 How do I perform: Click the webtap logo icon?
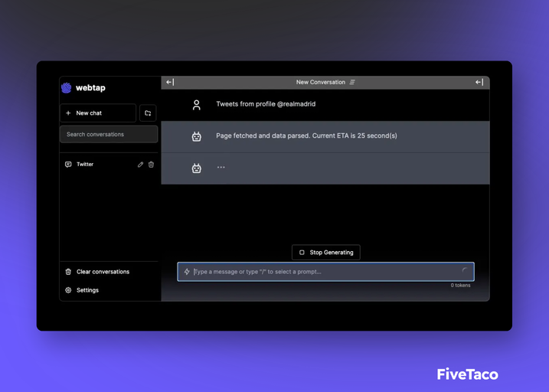[x=66, y=87]
